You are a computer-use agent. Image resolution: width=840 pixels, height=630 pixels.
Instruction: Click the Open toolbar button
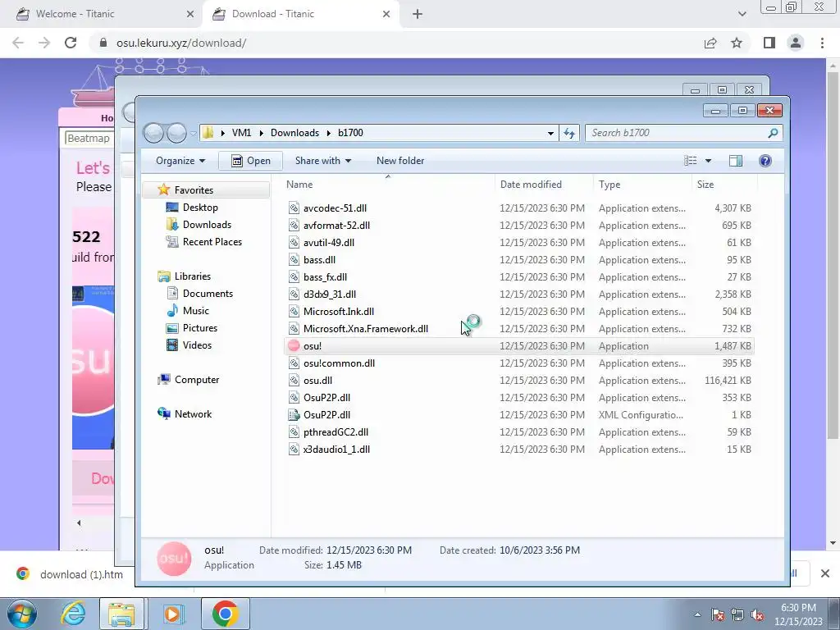[250, 161]
